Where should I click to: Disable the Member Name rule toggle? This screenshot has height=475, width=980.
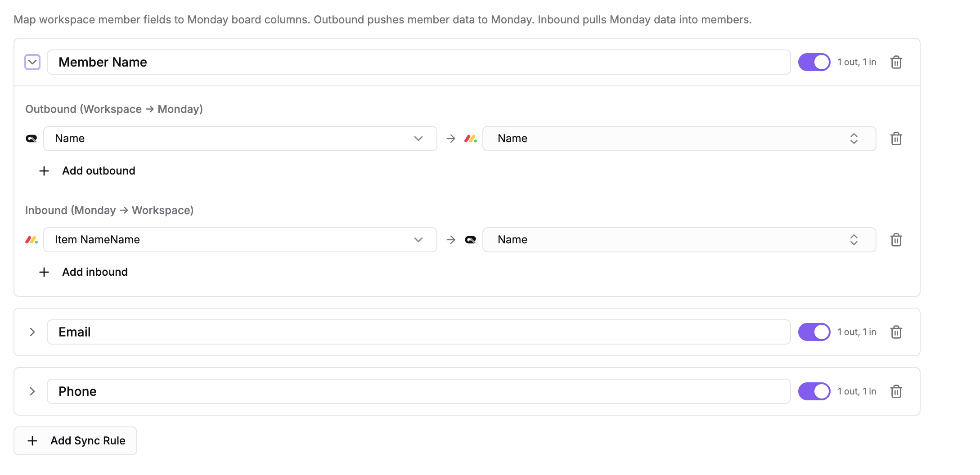(x=814, y=62)
